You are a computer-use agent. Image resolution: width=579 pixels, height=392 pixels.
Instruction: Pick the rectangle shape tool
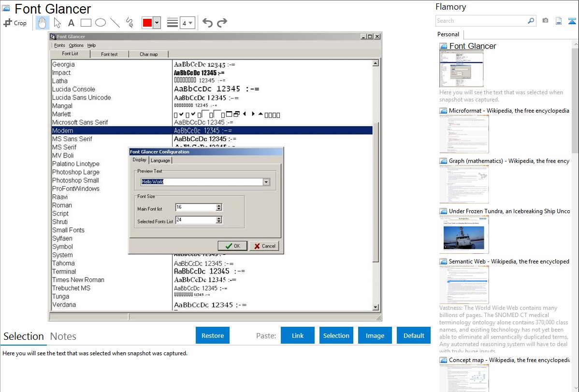[x=86, y=23]
